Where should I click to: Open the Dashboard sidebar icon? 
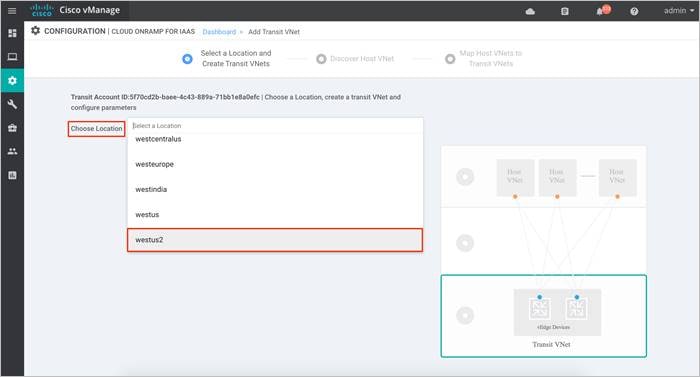point(12,33)
